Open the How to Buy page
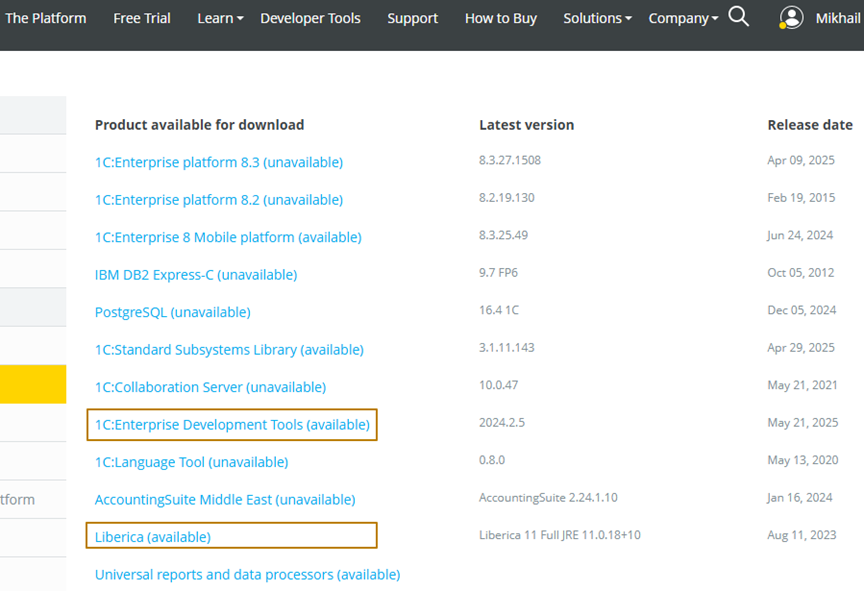Image resolution: width=864 pixels, height=591 pixels. coord(500,18)
